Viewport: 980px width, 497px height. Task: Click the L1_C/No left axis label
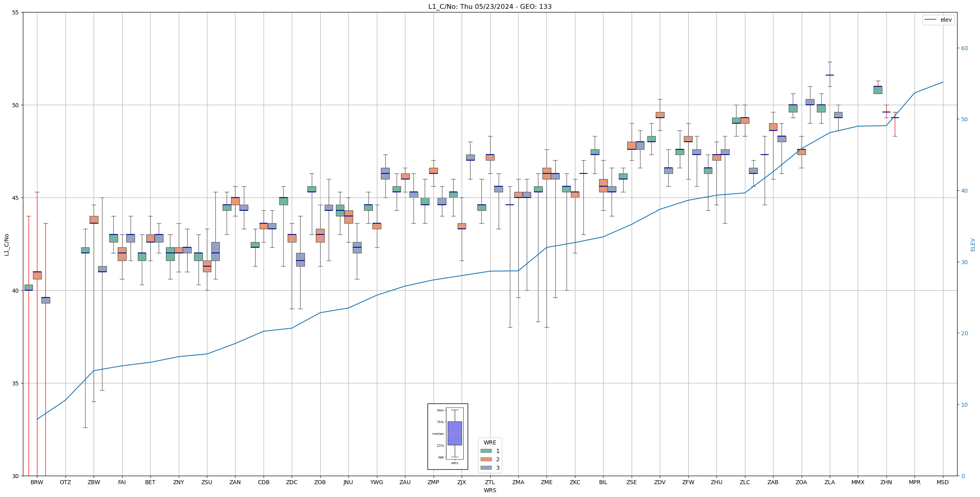coord(6,244)
